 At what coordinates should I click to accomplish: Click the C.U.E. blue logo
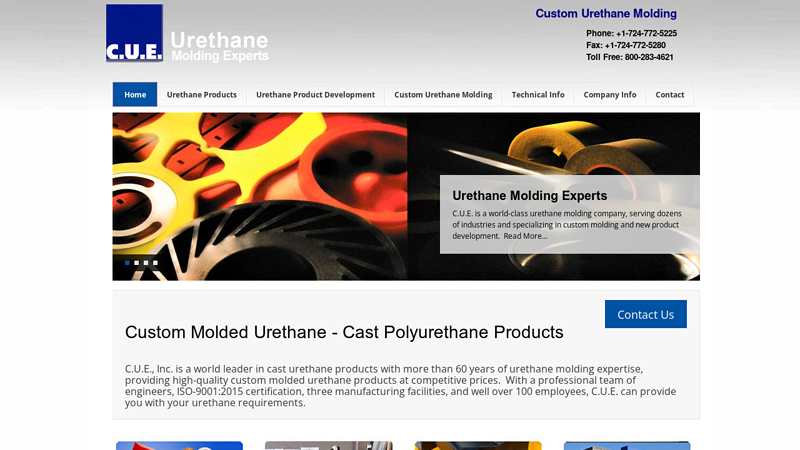tap(134, 33)
